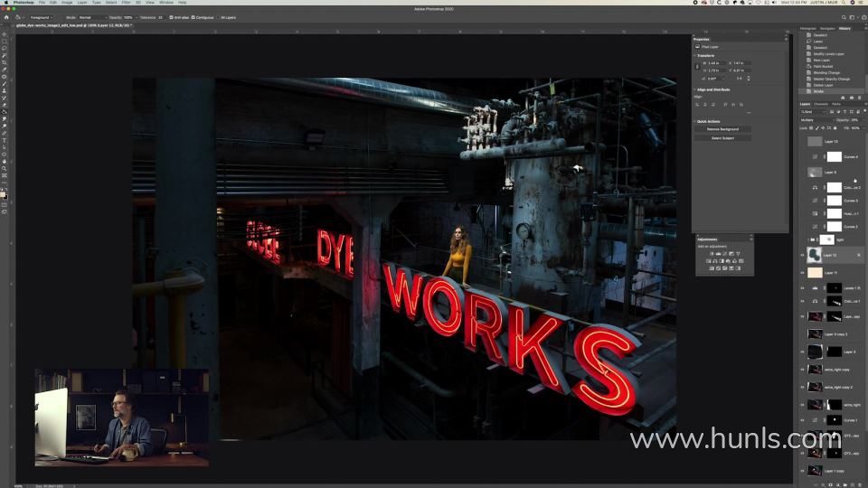This screenshot has height=488, width=868.
Task: Select the Paint Bucket tool in toolbar
Action: [5, 112]
